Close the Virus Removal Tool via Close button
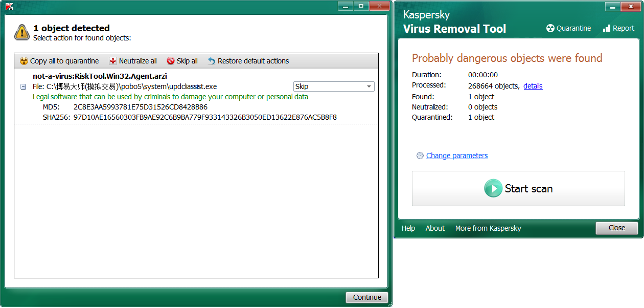This screenshot has height=308, width=644. point(616,228)
